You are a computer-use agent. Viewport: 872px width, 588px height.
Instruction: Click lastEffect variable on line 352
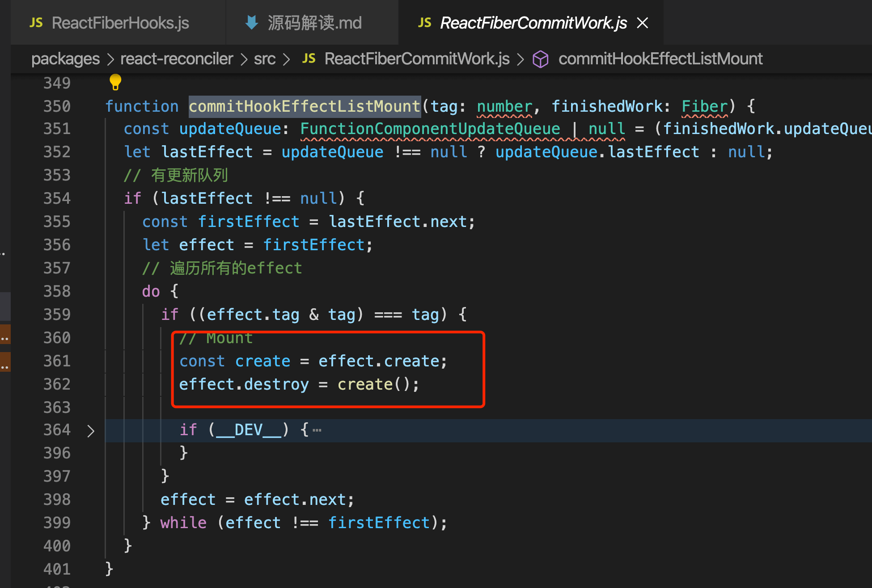[207, 152]
